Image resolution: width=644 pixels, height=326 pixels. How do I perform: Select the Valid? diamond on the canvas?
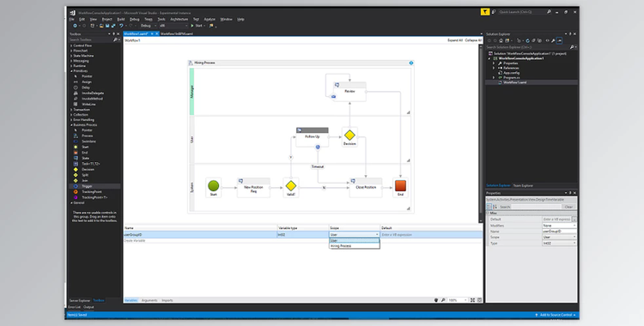point(291,185)
